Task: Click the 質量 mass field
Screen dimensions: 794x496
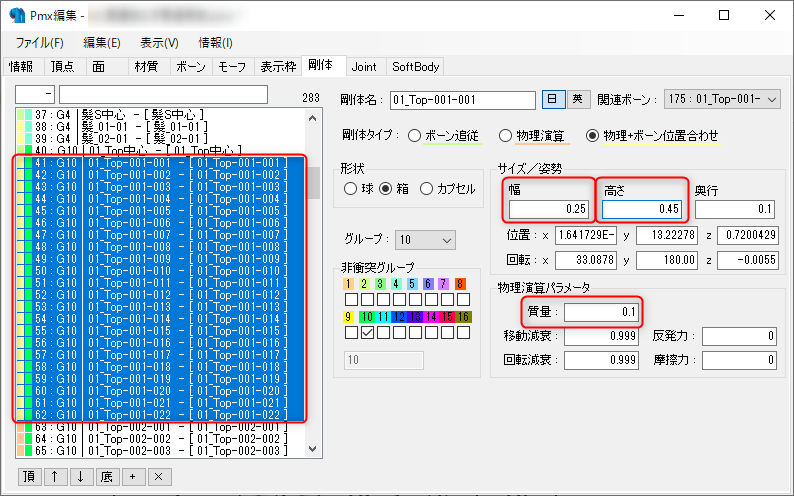Action: (601, 312)
